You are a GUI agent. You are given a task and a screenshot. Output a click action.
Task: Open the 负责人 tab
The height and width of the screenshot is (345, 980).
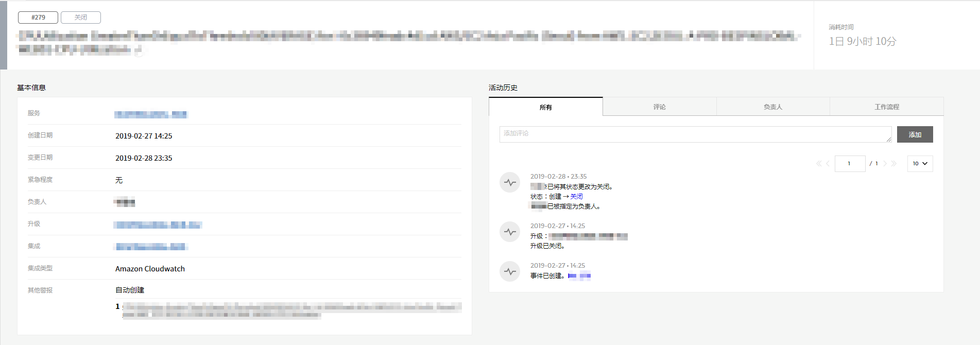tap(772, 107)
